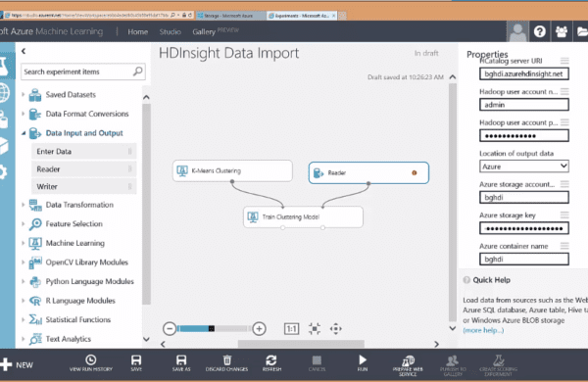This screenshot has height=382, width=588.
Task: Click module palette scroll down arrow
Action: point(146,339)
